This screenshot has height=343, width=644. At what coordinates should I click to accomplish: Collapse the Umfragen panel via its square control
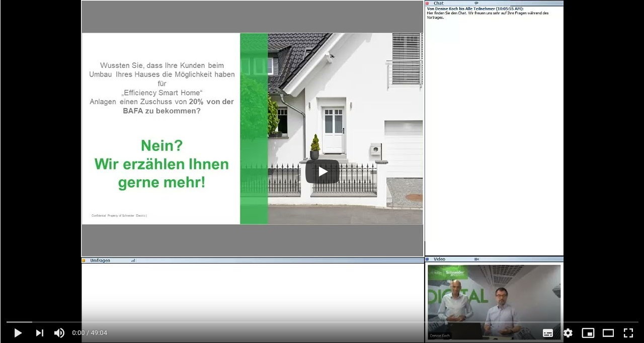[85, 260]
